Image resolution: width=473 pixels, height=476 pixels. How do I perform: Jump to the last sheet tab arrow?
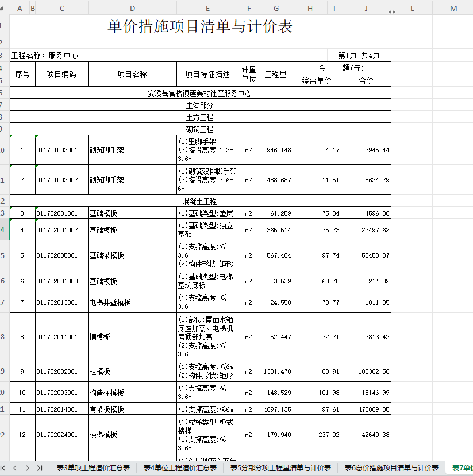[40, 468]
